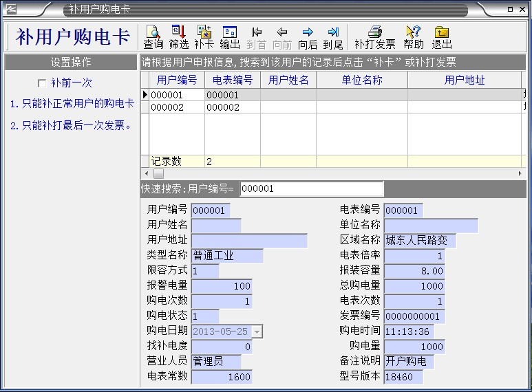Click the 电表编号 column header
This screenshot has height=392, width=532.
tap(232, 80)
